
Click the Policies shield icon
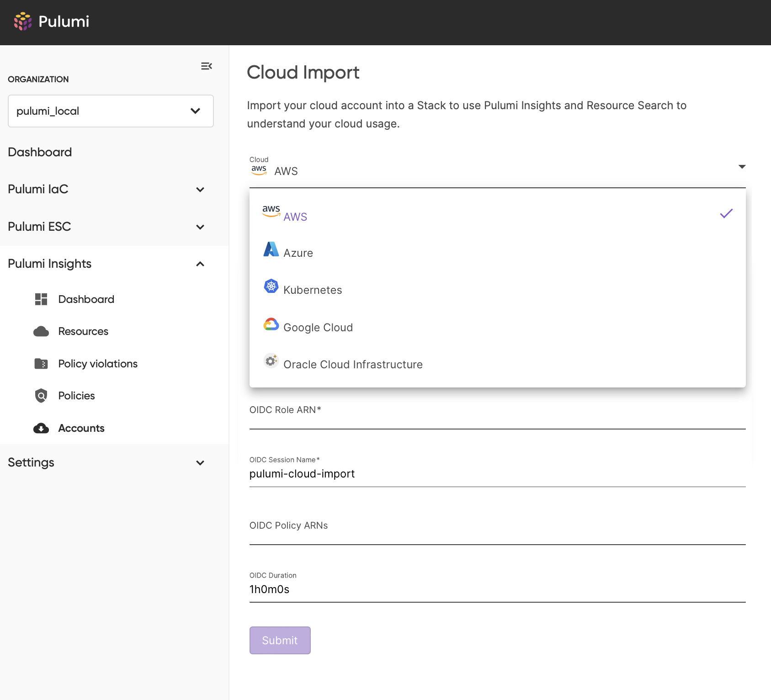tap(41, 396)
